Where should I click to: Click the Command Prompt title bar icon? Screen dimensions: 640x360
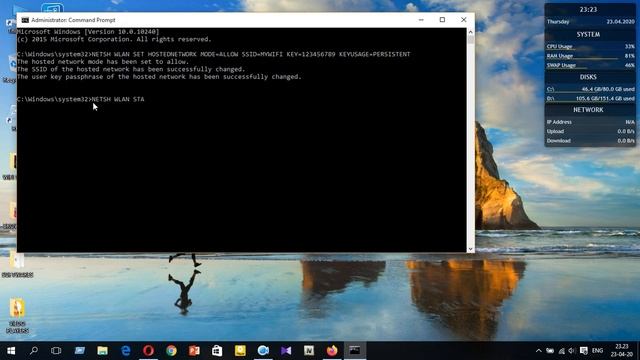pos(25,20)
